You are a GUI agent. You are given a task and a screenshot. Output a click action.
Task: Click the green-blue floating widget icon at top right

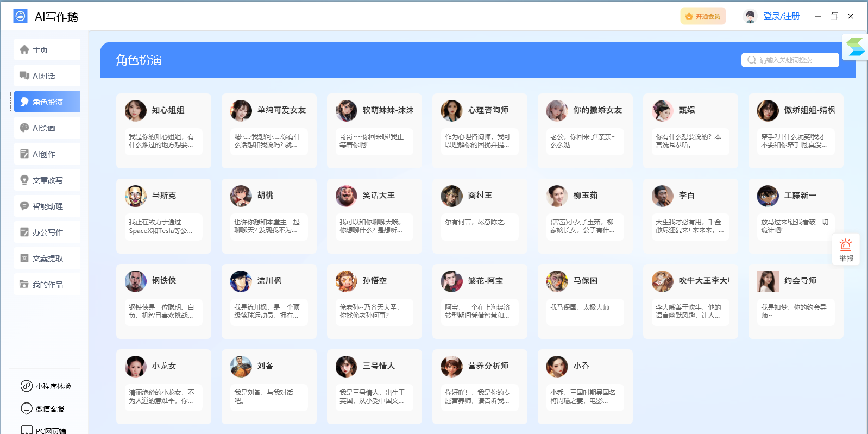coord(855,47)
